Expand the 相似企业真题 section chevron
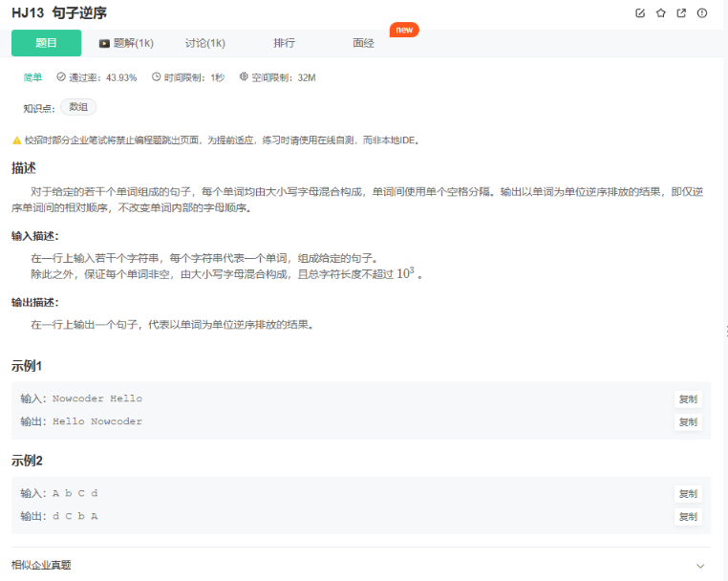728x581 pixels. coord(700,566)
